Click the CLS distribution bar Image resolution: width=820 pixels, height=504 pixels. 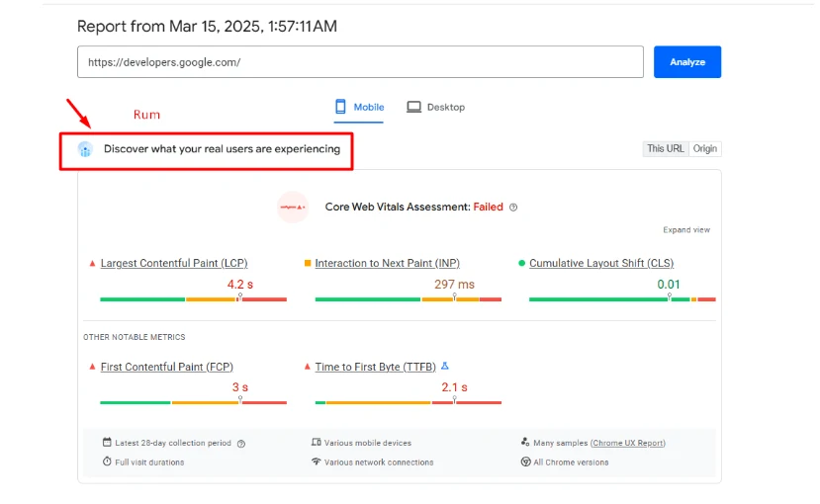pyautogui.click(x=622, y=299)
